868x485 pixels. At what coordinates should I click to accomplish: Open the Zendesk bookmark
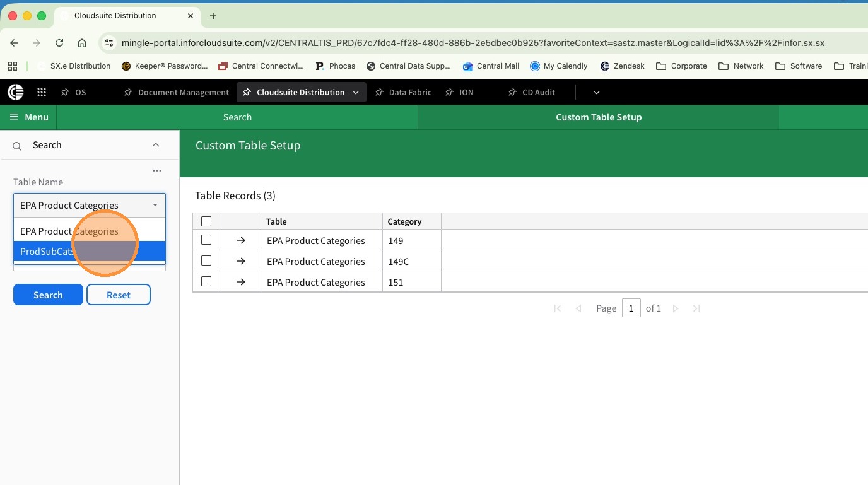pyautogui.click(x=623, y=66)
